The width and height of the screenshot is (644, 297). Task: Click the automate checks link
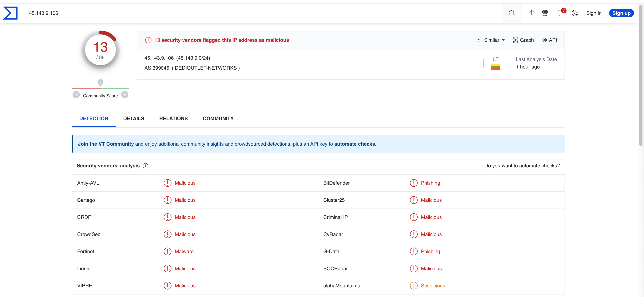pos(355,144)
